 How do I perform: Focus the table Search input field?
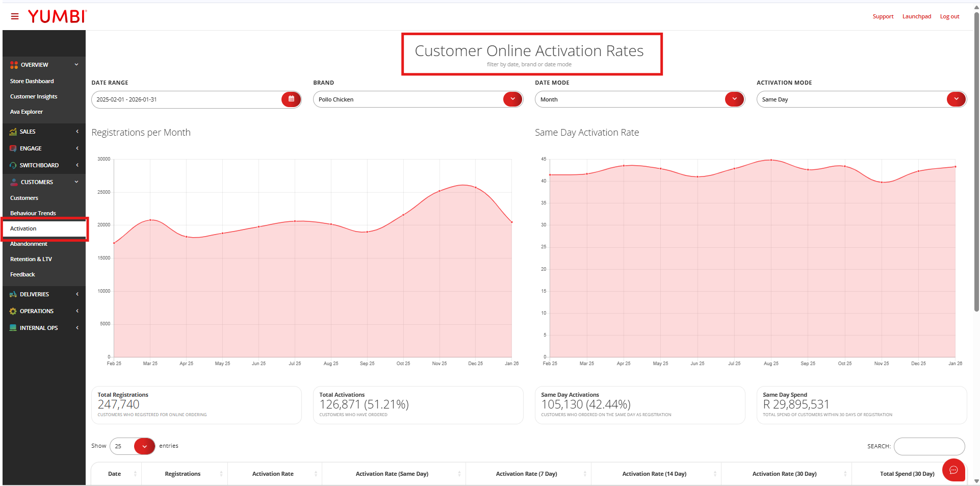pyautogui.click(x=929, y=446)
